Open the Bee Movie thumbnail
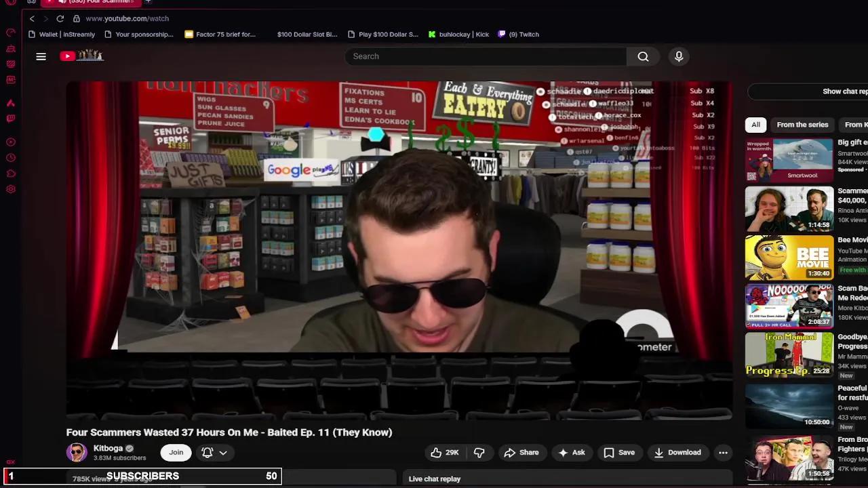 point(789,258)
